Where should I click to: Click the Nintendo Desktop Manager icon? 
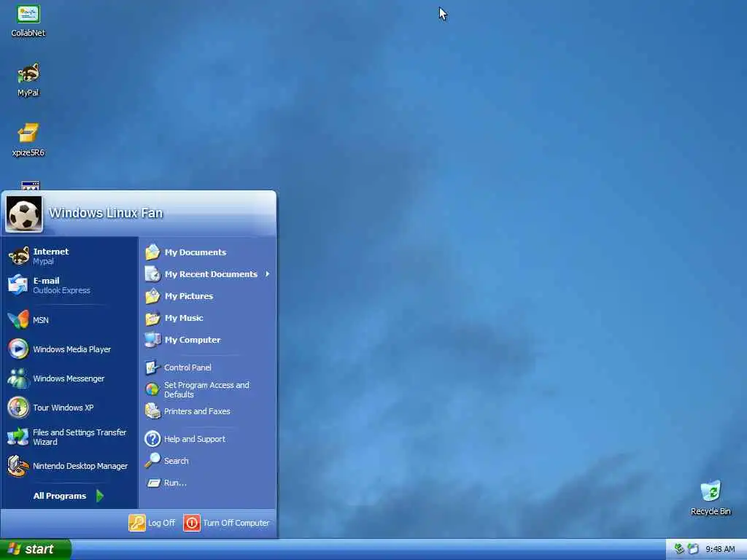[18, 466]
